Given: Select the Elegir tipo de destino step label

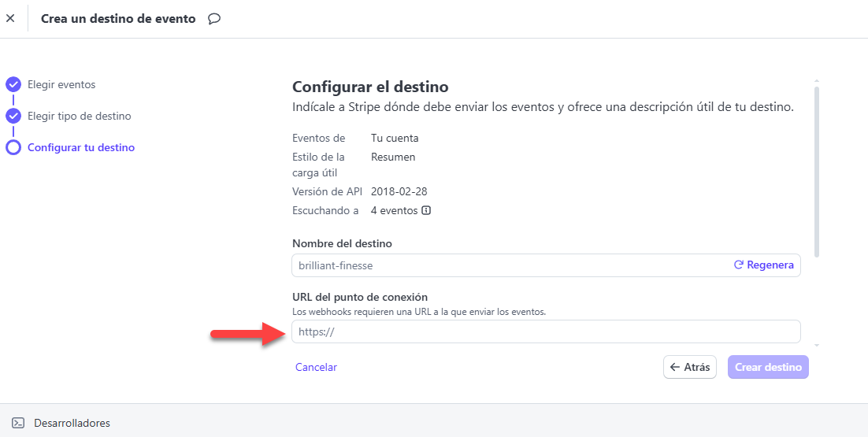Looking at the screenshot, I should tap(79, 116).
